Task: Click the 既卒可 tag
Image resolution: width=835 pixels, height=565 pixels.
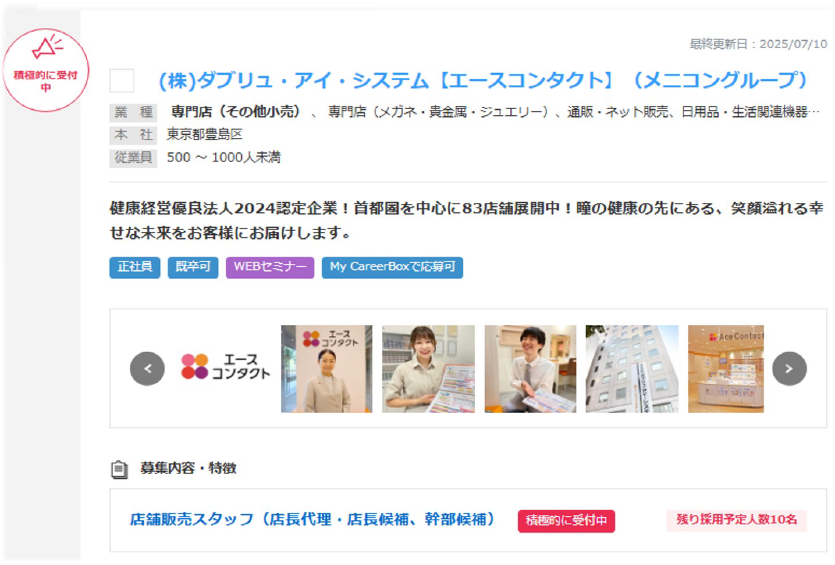Action: pos(193,267)
